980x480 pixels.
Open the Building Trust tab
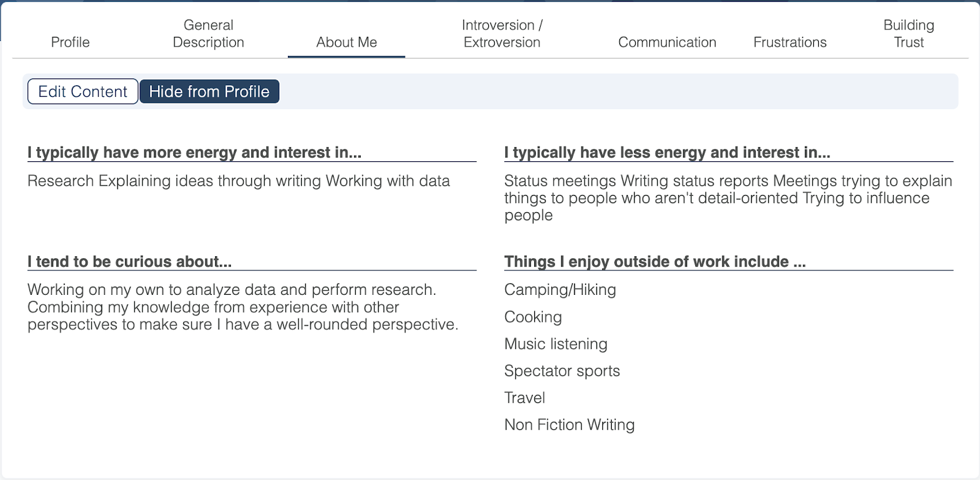[908, 34]
